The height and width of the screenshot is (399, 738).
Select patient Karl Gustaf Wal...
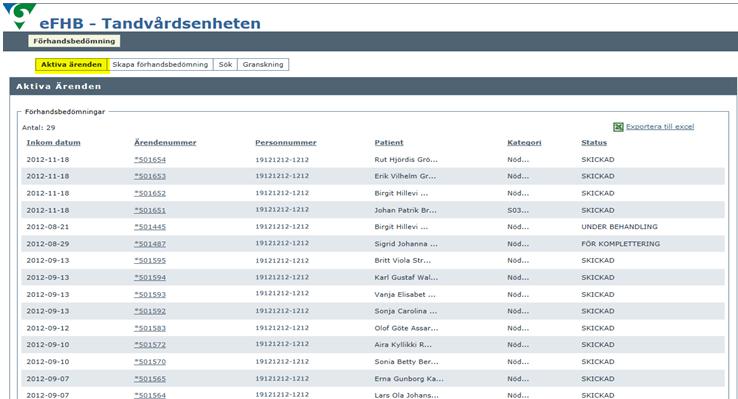click(x=406, y=277)
